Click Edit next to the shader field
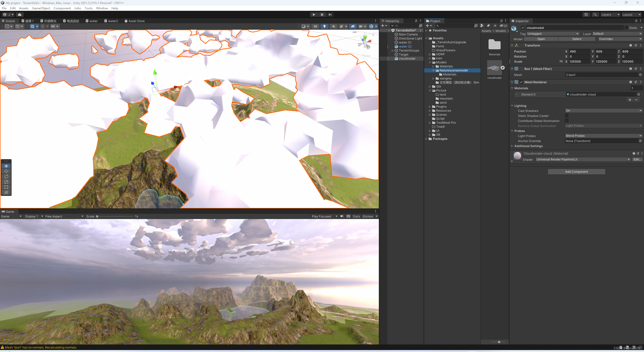 pos(637,159)
